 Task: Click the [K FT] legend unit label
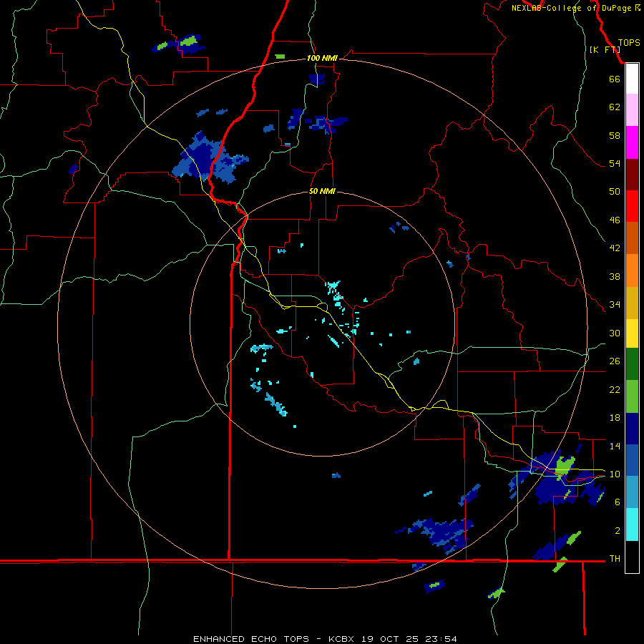(x=605, y=49)
